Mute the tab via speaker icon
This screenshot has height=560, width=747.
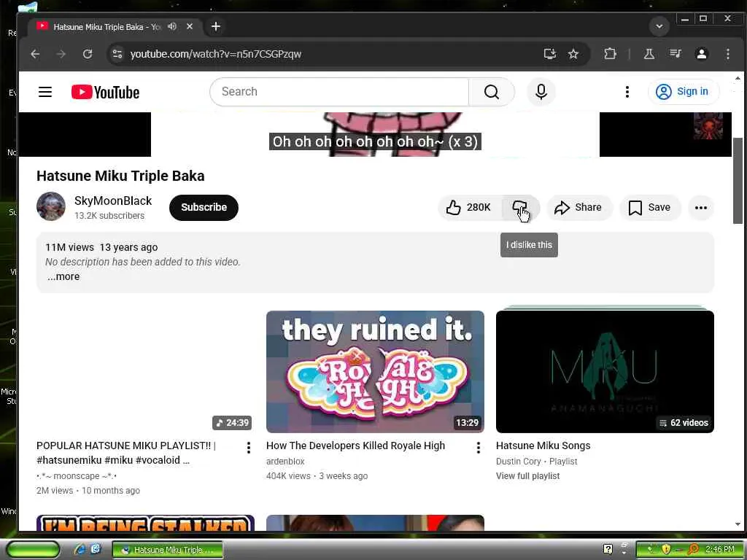pos(172,27)
